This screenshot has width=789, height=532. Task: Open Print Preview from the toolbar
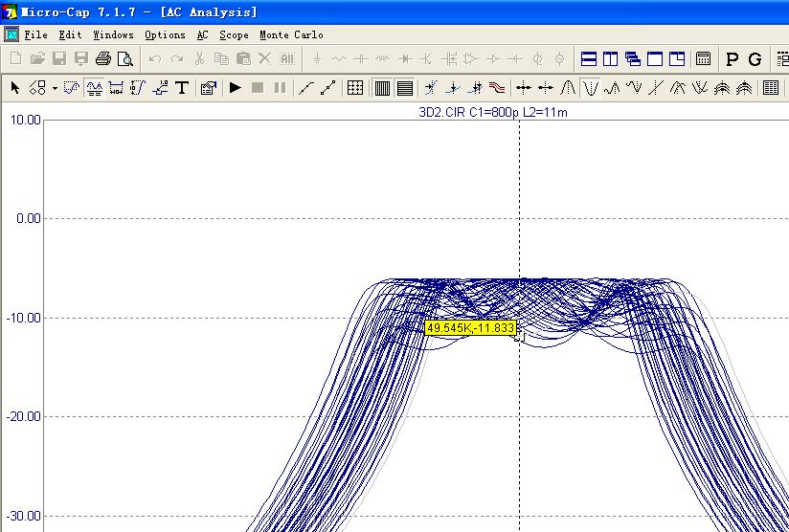tap(124, 58)
